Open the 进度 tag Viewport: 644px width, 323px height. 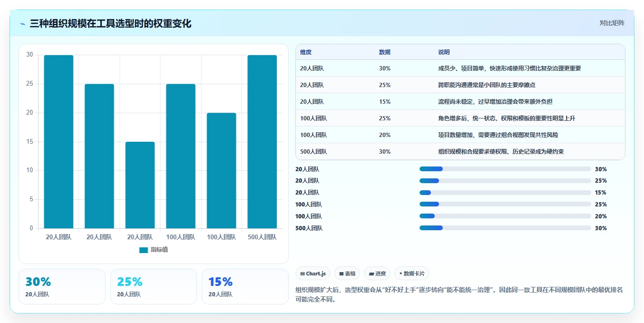coord(377,274)
